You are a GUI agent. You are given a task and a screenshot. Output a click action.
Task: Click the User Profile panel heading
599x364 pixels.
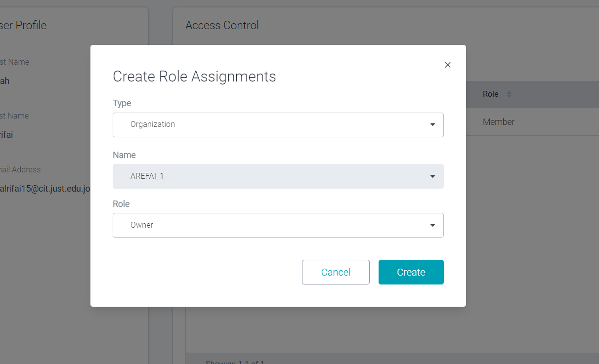(23, 25)
